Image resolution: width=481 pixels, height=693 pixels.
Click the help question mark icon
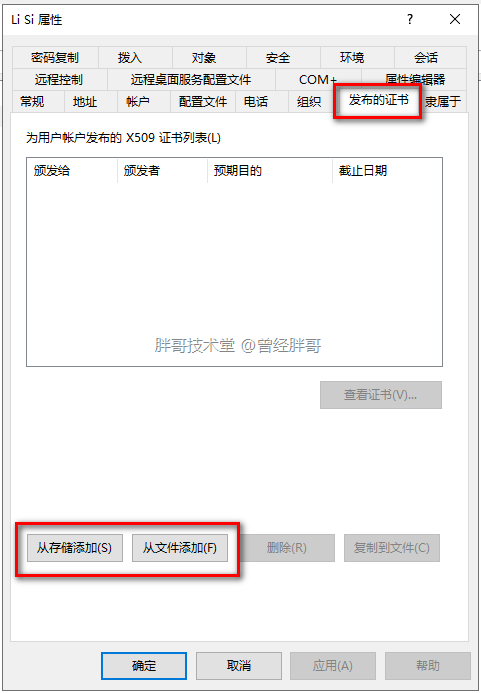point(410,19)
